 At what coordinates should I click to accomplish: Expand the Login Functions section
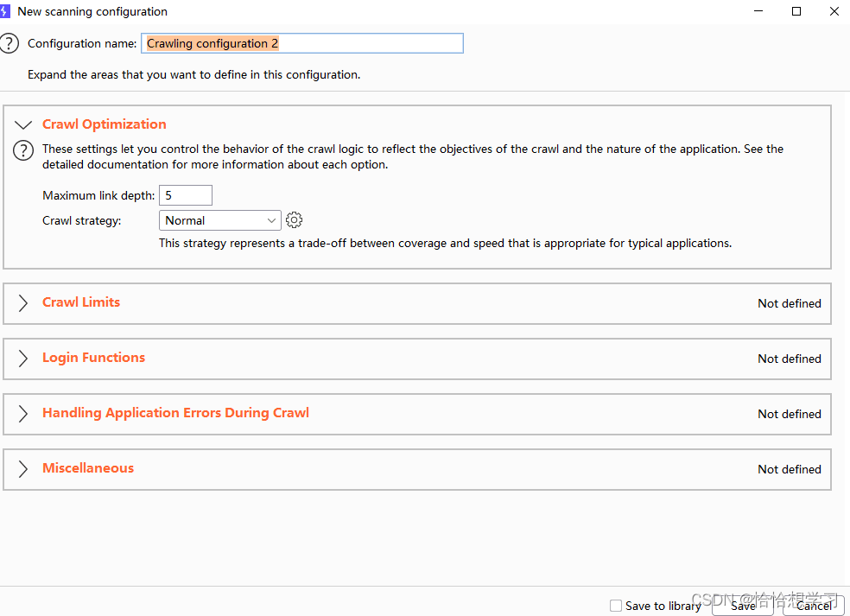coord(22,359)
